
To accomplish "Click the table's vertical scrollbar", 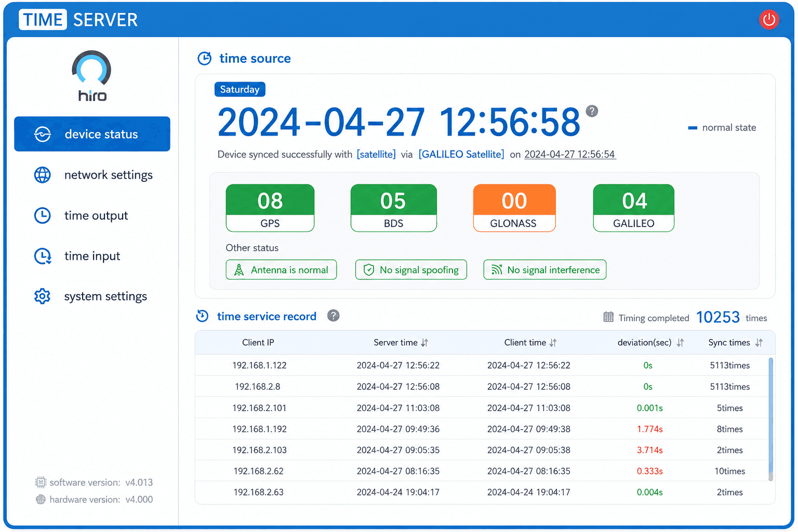I will coord(770,419).
